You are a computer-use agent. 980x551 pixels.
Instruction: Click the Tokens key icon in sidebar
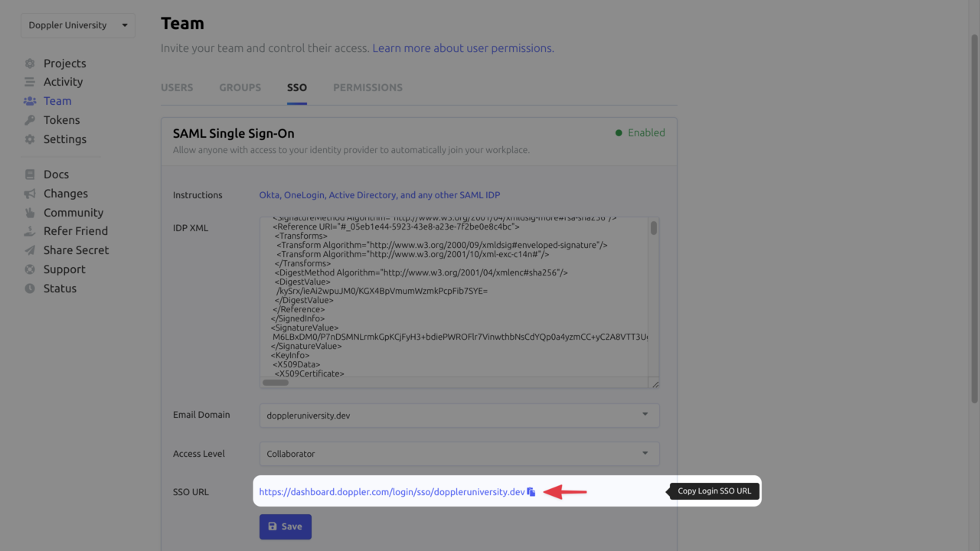point(30,120)
